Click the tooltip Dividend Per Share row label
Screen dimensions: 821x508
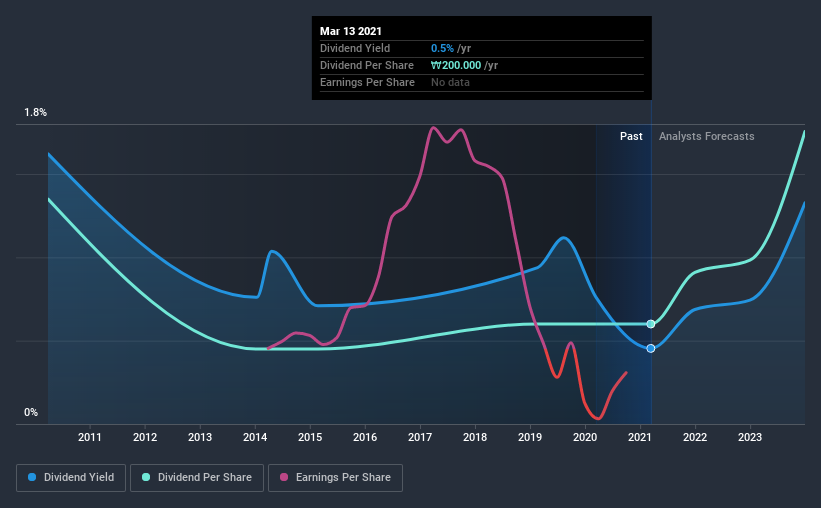coord(367,65)
